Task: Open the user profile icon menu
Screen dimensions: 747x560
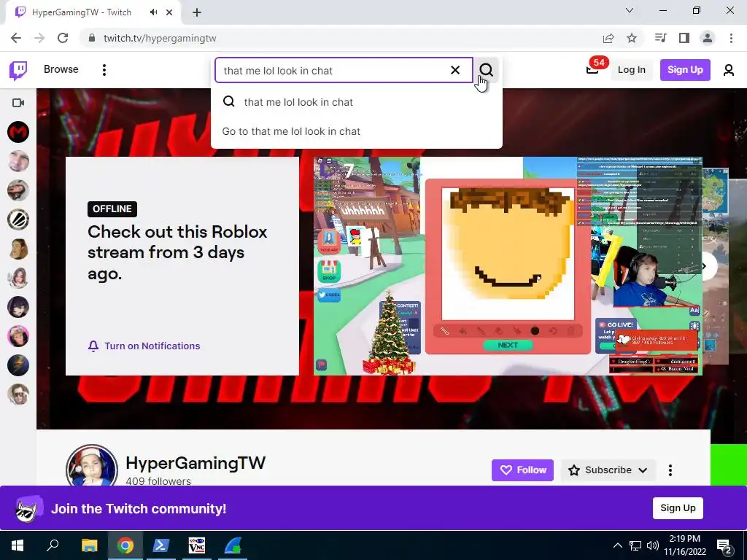Action: [729, 71]
